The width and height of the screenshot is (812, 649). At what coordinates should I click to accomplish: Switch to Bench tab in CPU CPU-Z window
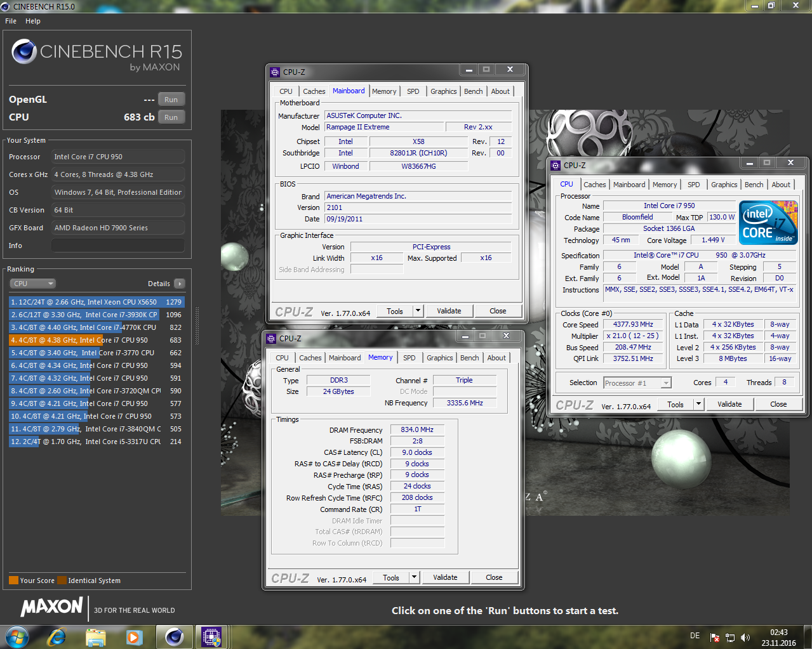[754, 185]
